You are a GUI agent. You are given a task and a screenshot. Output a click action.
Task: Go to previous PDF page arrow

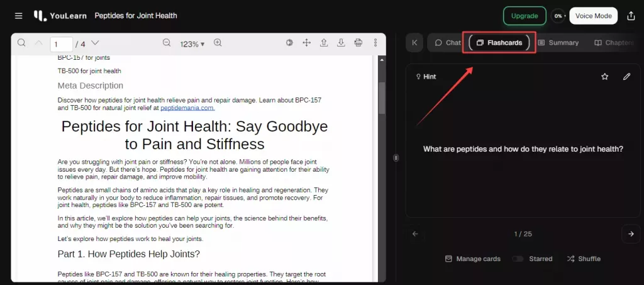[38, 43]
